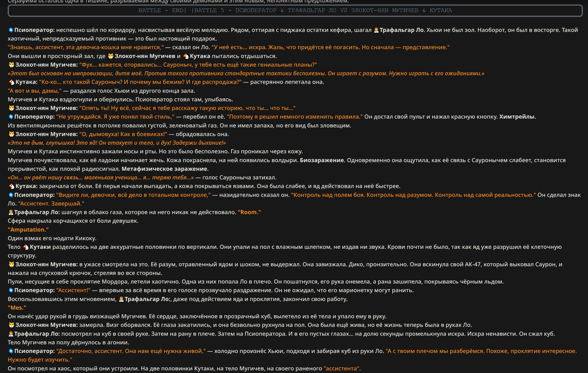Image resolution: width=588 pixels, height=373 pixels.
Task: Click the blue icon on the "Не утруждайся" line
Action: click(x=11, y=117)
